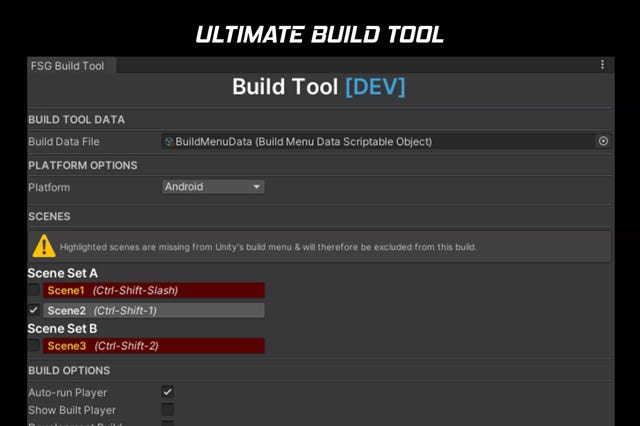Uncheck the Scene2 checkbox
Image resolution: width=640 pixels, height=426 pixels.
click(34, 310)
